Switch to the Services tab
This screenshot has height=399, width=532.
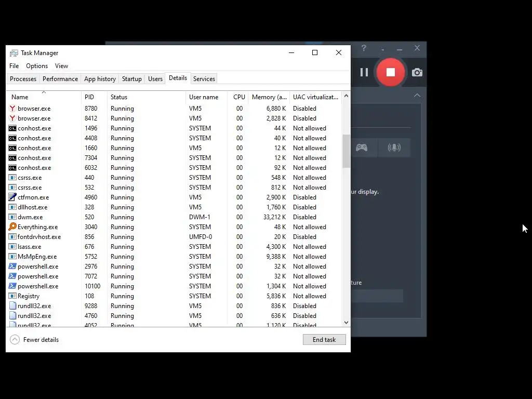pos(204,79)
